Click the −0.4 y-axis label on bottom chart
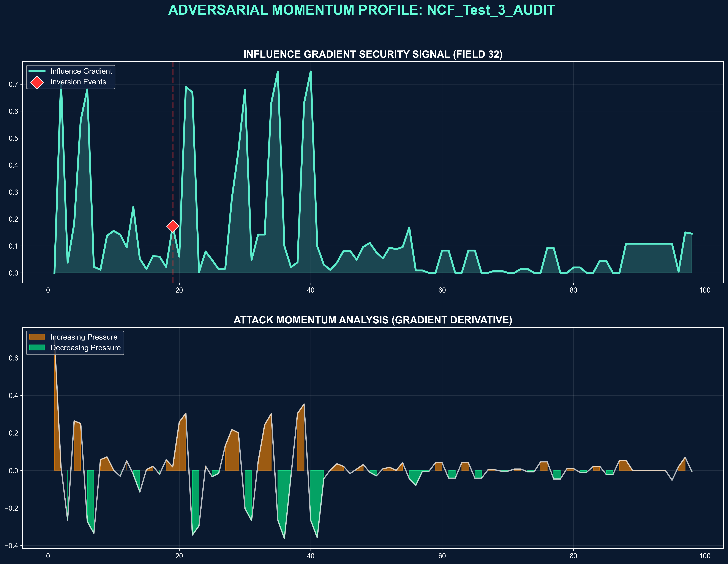This screenshot has width=728, height=564. (x=11, y=546)
